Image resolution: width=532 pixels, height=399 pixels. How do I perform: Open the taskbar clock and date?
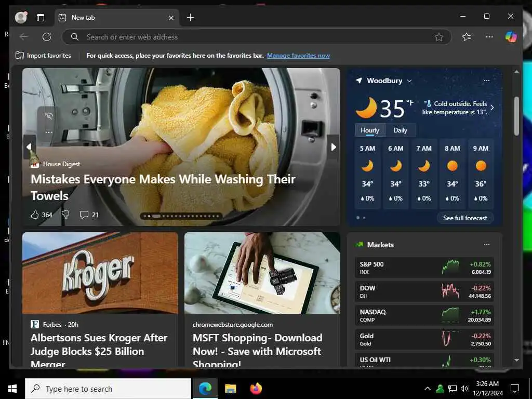pos(487,389)
